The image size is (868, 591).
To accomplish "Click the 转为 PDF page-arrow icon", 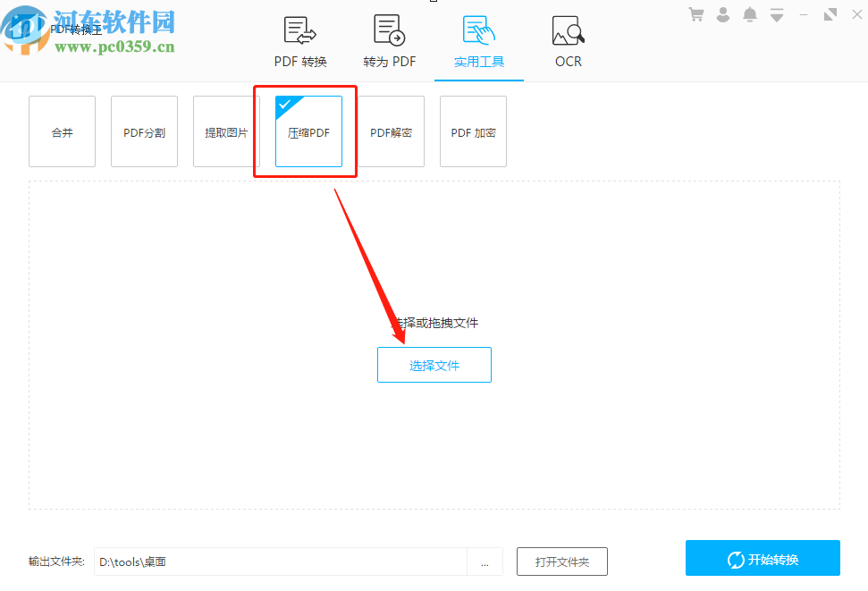I will pos(390,30).
